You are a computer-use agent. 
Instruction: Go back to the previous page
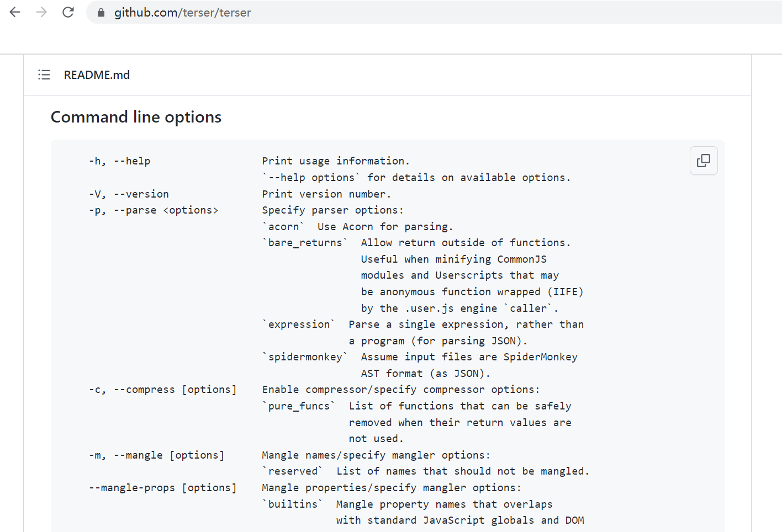pyautogui.click(x=15, y=12)
